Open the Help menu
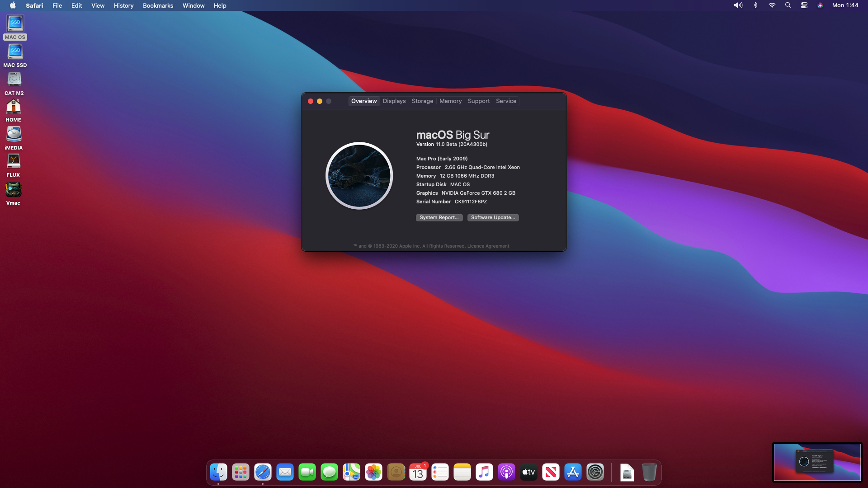This screenshot has width=868, height=488. pyautogui.click(x=220, y=5)
